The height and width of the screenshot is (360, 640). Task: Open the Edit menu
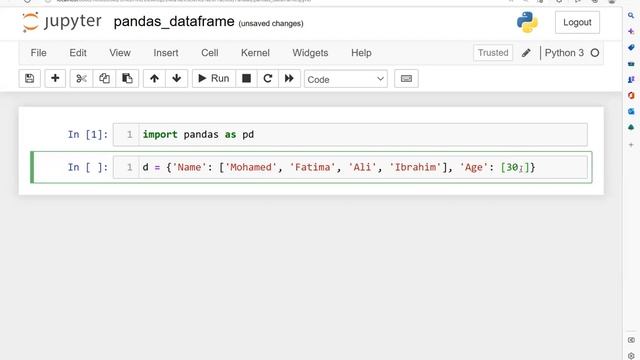78,53
